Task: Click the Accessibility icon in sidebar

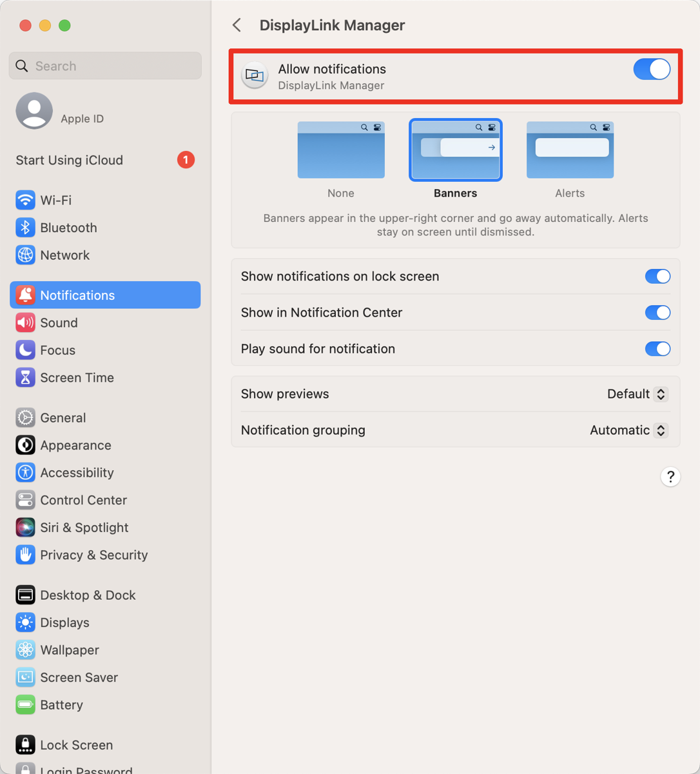Action: click(x=25, y=473)
